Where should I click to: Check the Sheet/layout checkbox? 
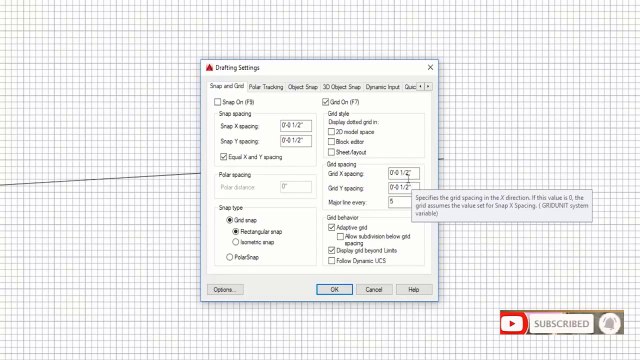coord(331,152)
